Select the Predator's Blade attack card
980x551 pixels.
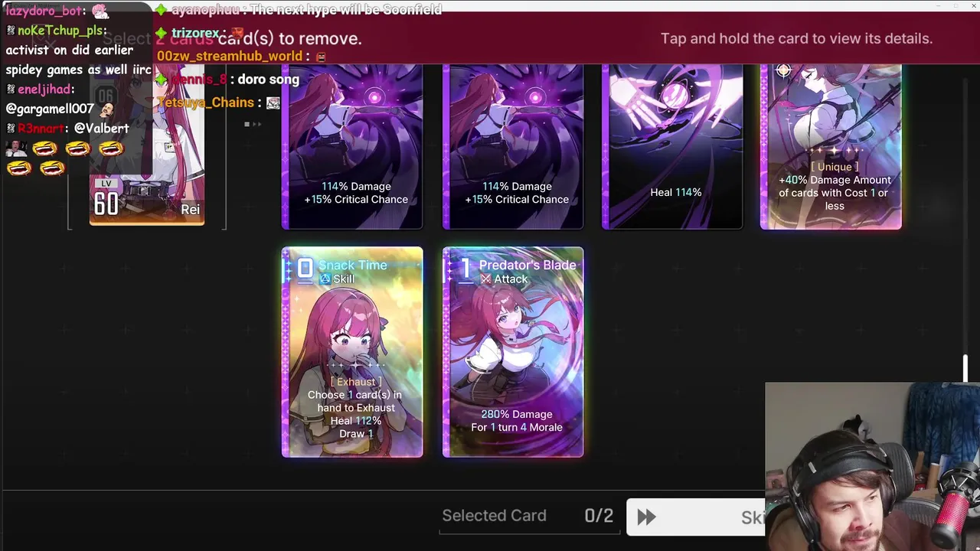coord(513,352)
